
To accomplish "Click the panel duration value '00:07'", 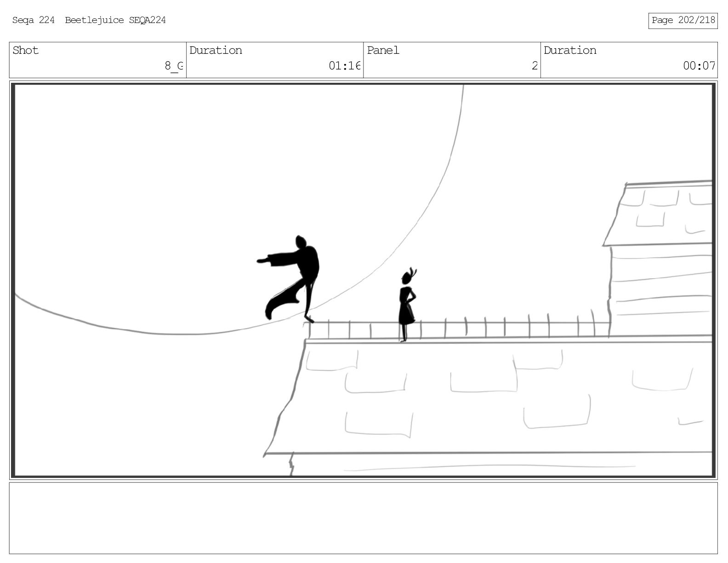I will (699, 66).
